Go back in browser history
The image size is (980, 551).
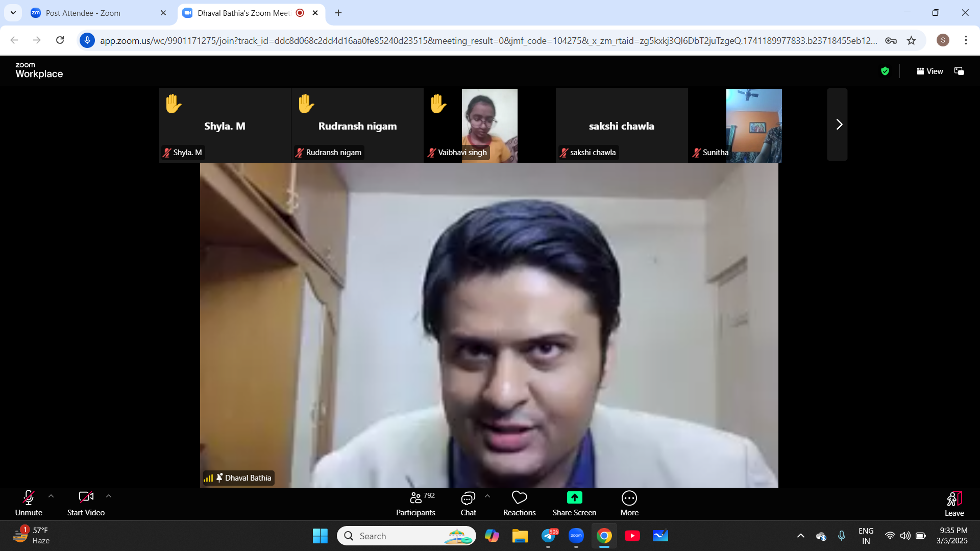point(14,40)
